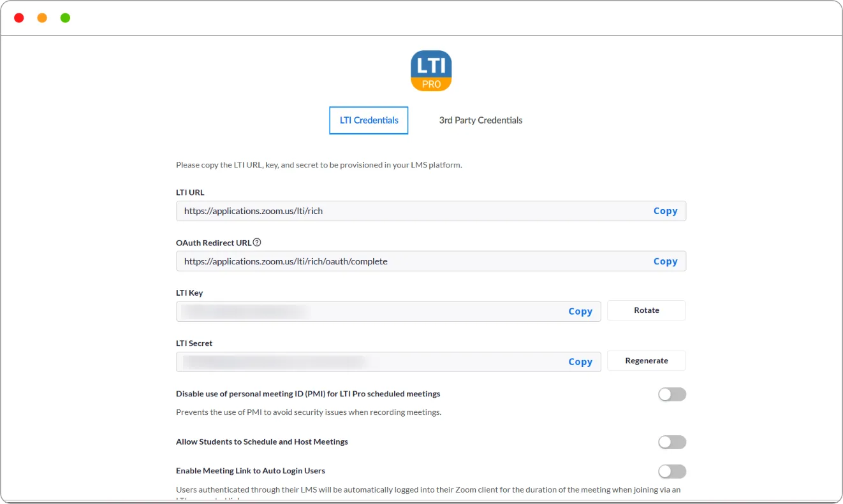Screen dimensions: 843x504
Task: Click "Prevents the use of PMI" description text
Action: [x=309, y=412]
